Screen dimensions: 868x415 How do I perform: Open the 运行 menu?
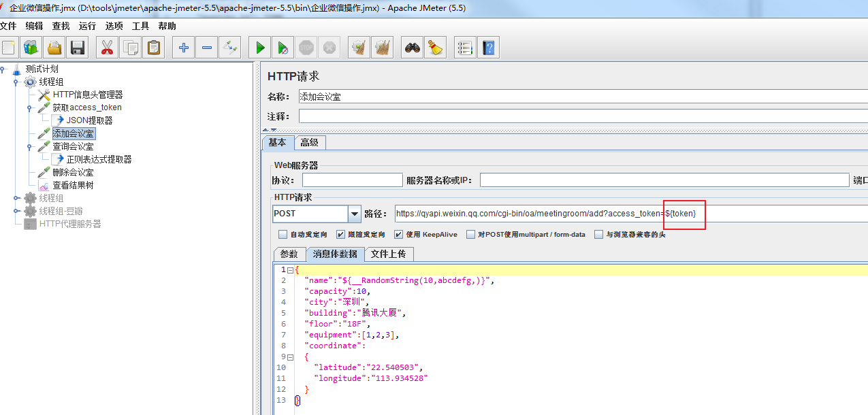(x=87, y=26)
